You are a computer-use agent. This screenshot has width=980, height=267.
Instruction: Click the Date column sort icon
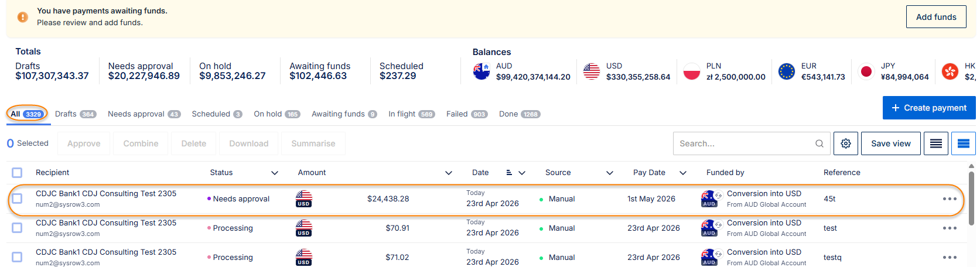(509, 173)
